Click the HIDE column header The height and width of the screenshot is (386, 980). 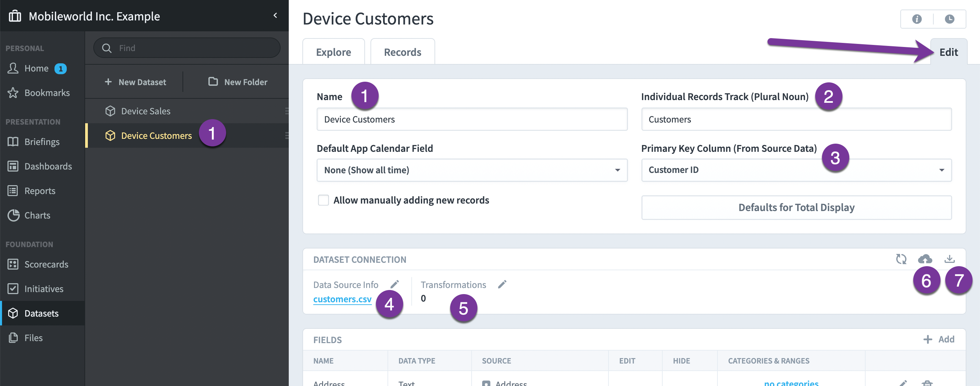tap(681, 361)
